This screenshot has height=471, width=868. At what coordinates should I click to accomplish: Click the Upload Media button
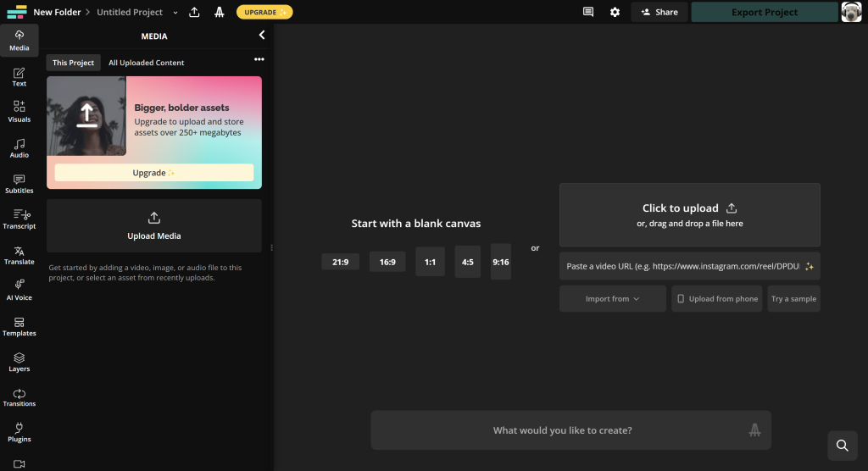point(154,225)
